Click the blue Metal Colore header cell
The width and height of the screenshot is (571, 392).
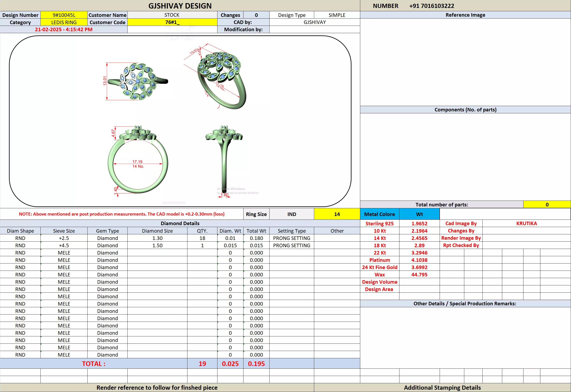click(x=379, y=214)
